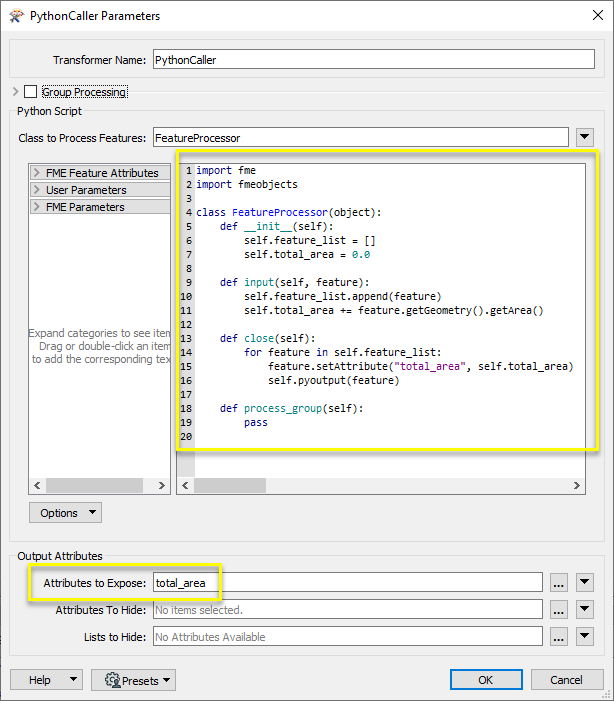614x701 pixels.
Task: Expand FME Parameters category
Action: pyautogui.click(x=100, y=207)
